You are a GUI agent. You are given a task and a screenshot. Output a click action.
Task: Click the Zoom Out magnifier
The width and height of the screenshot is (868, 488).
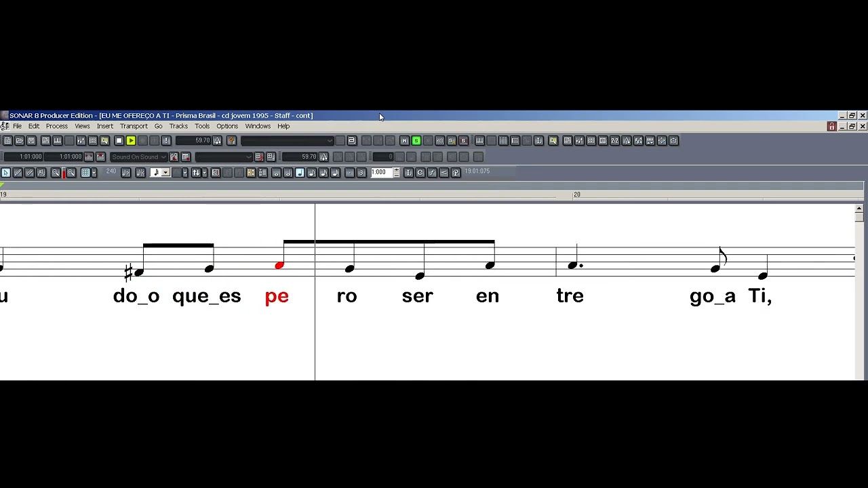56,173
